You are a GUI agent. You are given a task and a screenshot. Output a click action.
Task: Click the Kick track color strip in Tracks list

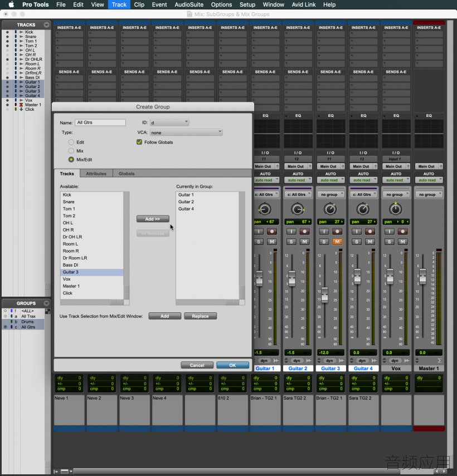coord(16,32)
